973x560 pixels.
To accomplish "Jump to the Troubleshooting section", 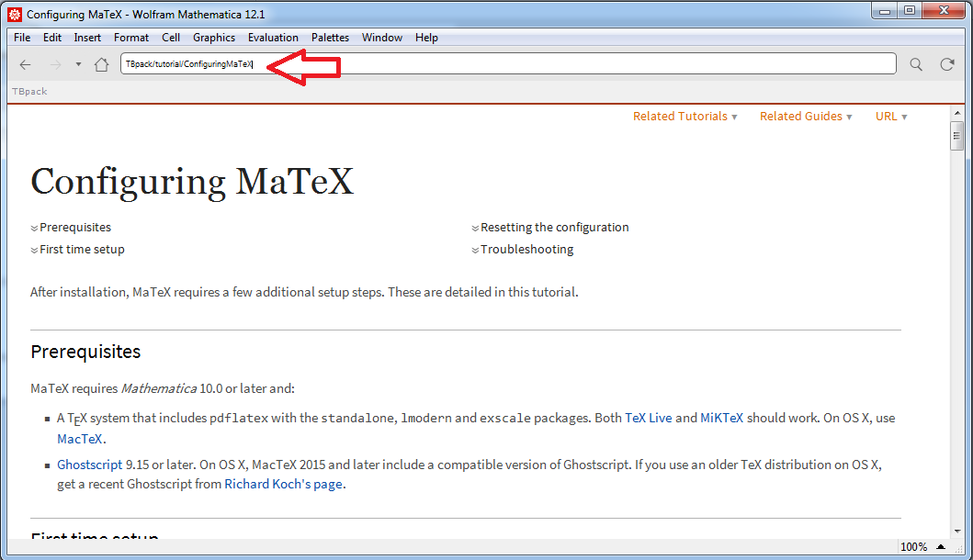I will click(523, 250).
